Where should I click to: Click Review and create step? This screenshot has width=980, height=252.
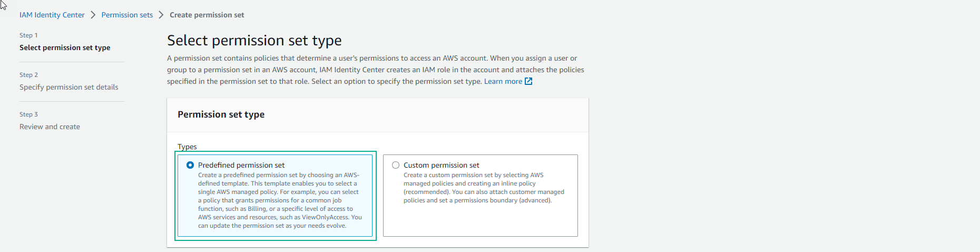pos(50,127)
